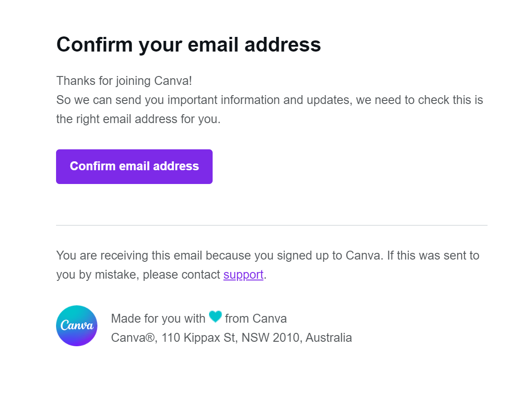Select the 'Made for you with' text

[x=159, y=318]
